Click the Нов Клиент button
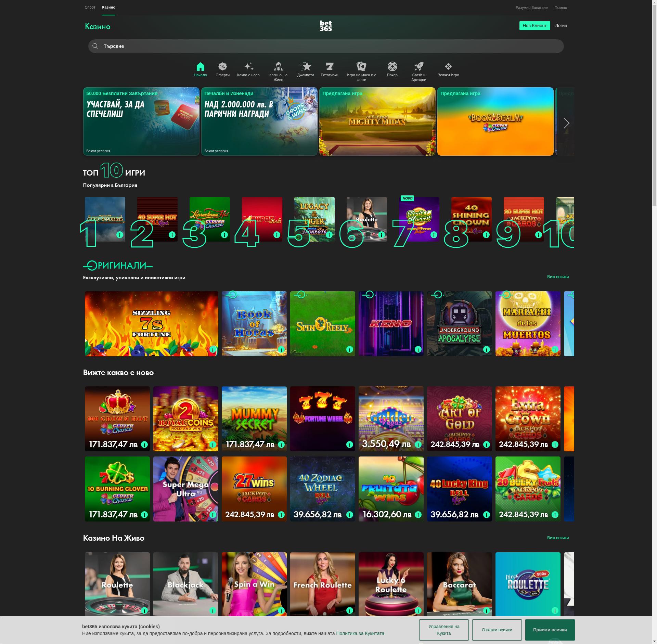Screen dimensions: 657x644 coord(534,25)
